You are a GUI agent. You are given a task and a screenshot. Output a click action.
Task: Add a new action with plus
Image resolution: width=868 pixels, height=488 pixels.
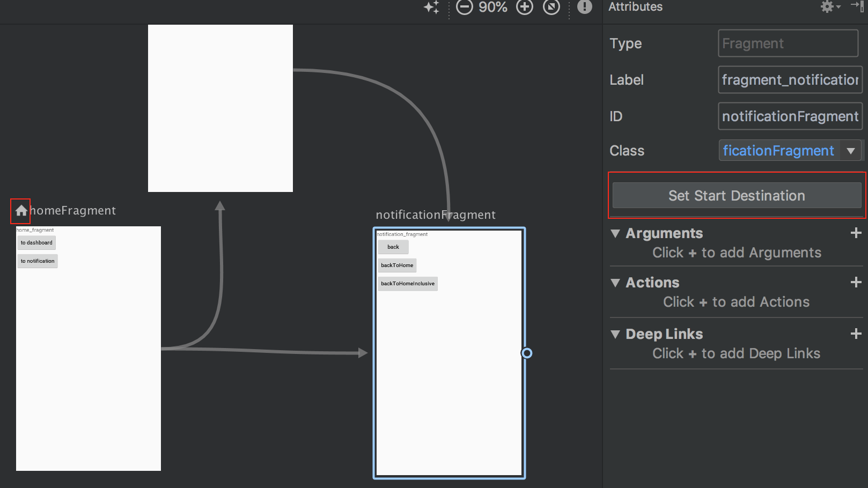856,282
